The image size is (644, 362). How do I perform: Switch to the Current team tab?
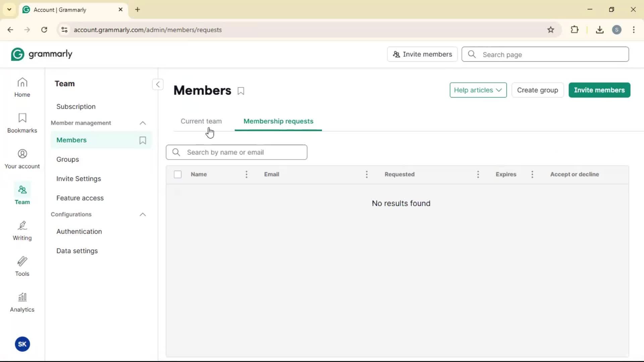point(201,121)
